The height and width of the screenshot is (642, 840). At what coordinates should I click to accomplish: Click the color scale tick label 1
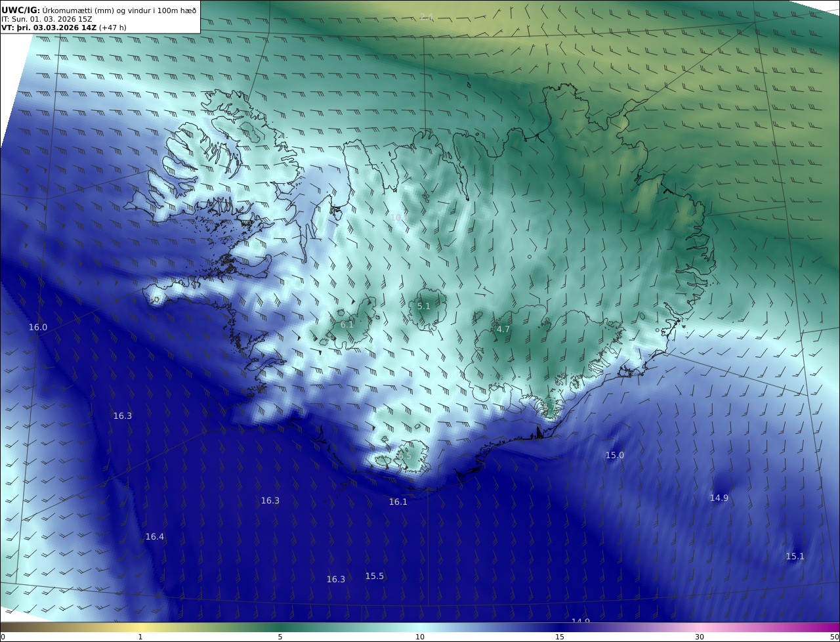pyautogui.click(x=140, y=637)
